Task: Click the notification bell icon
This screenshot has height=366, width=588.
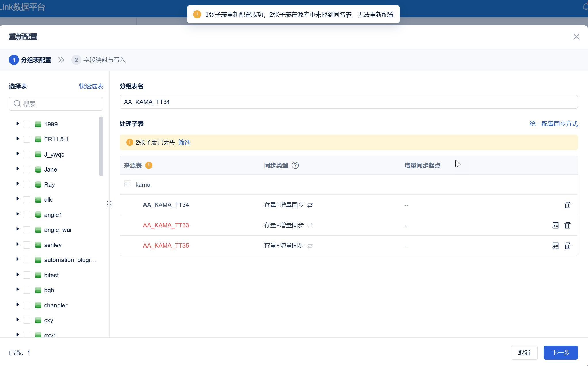Action: (585, 7)
